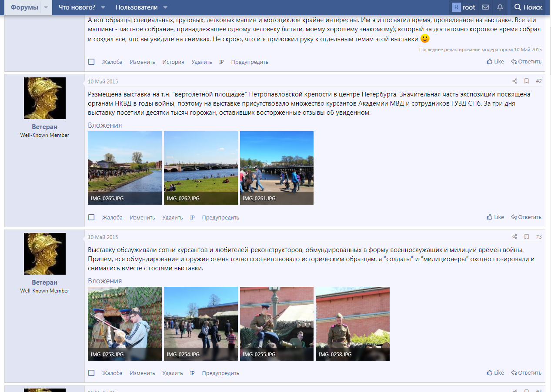This screenshot has width=551, height=392.
Task: Open the alerts bell icon
Action: 501,7
